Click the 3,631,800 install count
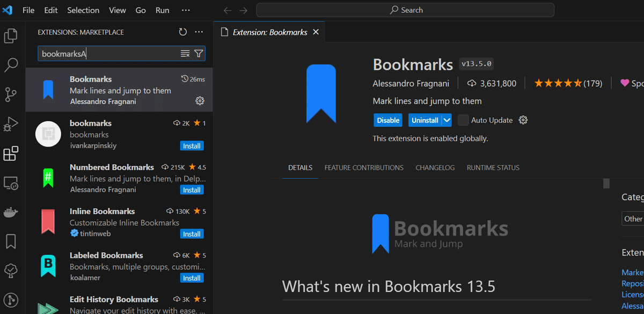The width and height of the screenshot is (644, 314). click(492, 83)
